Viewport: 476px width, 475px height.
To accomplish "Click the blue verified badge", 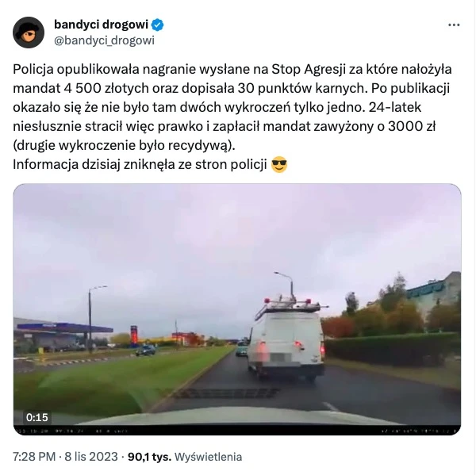I will [x=158, y=25].
